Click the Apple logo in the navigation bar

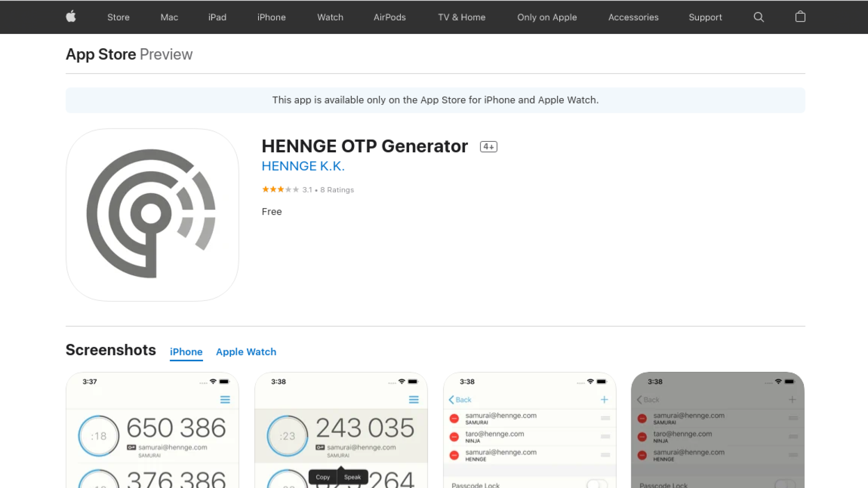coord(71,17)
